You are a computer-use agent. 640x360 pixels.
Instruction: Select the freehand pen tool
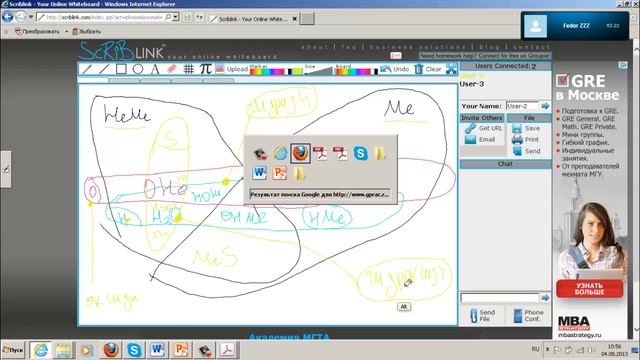[87, 69]
